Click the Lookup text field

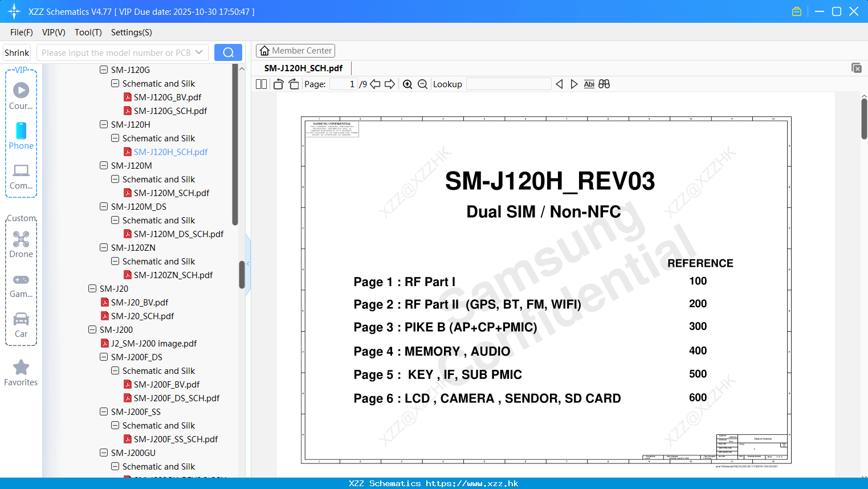508,84
